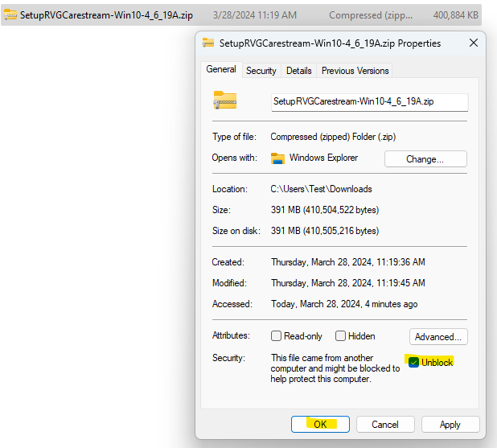
Task: Open the Advanced... attributes dialog
Action: click(x=438, y=337)
